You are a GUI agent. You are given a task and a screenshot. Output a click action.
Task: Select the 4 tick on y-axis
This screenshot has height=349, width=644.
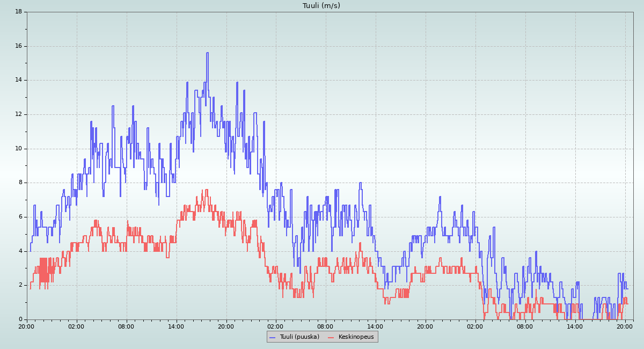coord(20,251)
